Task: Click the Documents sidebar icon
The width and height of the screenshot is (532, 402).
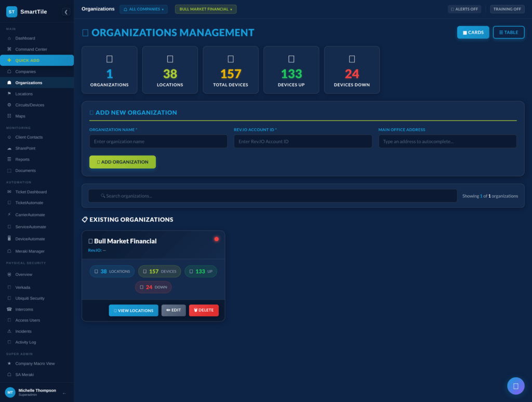Action: [x=9, y=171]
